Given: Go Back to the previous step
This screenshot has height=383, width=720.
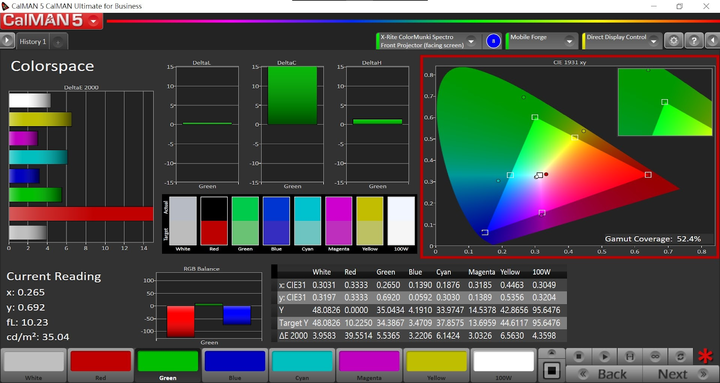Looking at the screenshot, I should pos(604,374).
